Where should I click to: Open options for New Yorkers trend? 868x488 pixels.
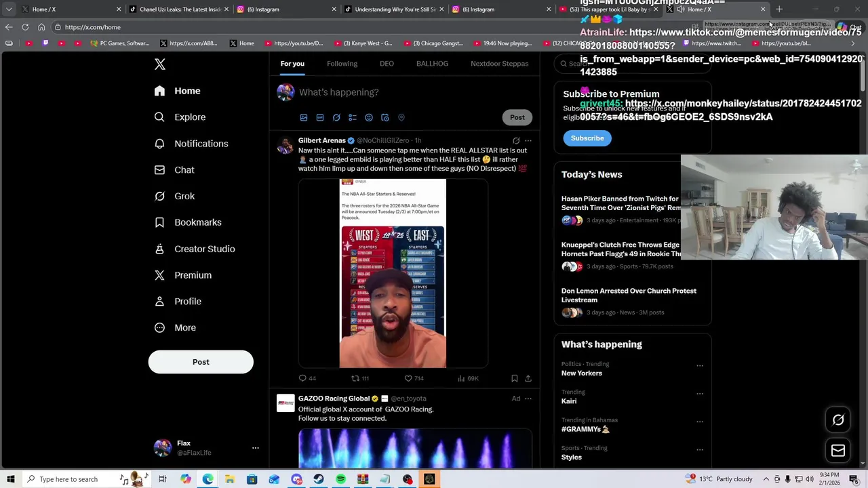(700, 366)
